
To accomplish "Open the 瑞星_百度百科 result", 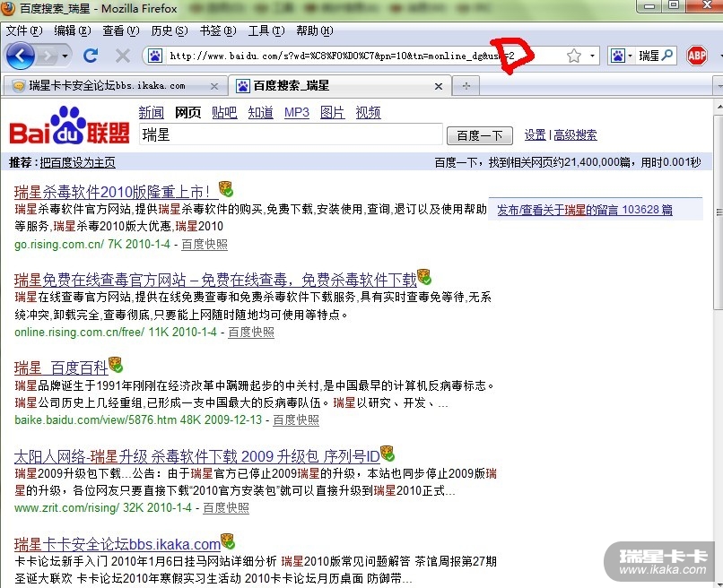I will click(x=61, y=367).
